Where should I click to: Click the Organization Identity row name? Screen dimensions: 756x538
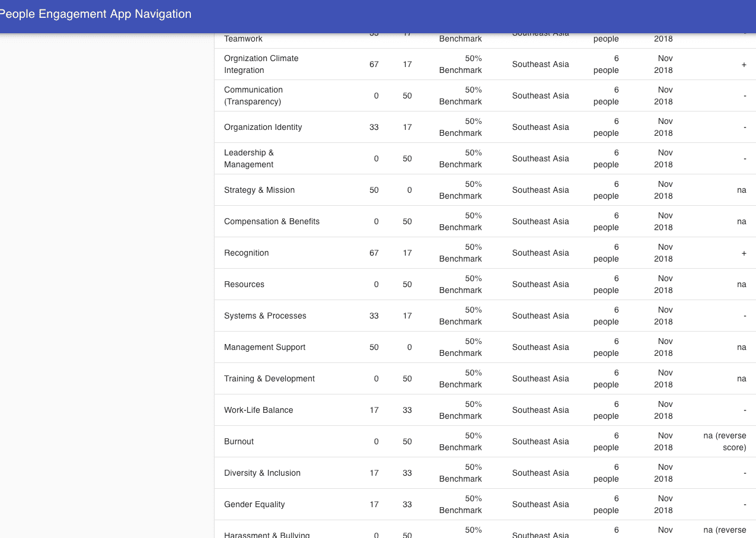(x=263, y=127)
